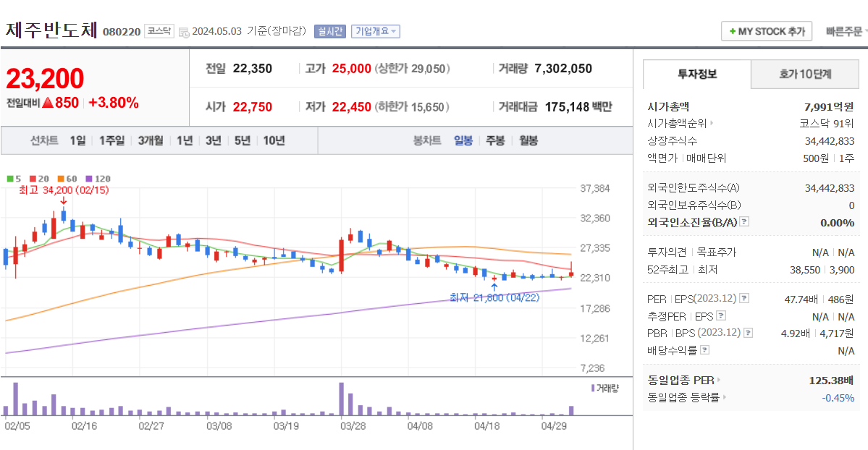Click the 시가총액 value 7,991억원
868x450 pixels.
coord(829,107)
